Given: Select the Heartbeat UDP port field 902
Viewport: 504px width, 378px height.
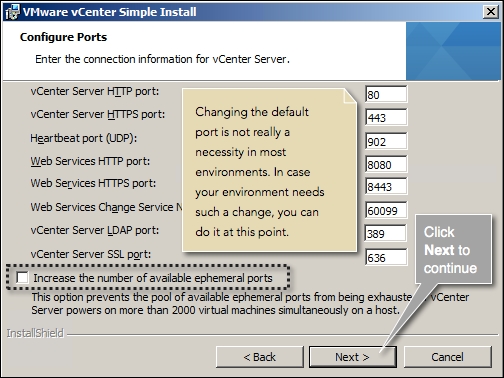Looking at the screenshot, I should tap(386, 141).
